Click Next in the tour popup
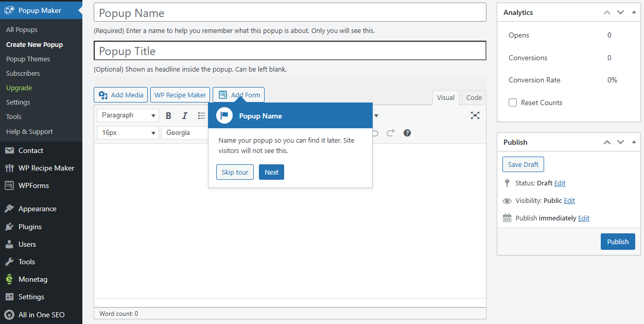This screenshot has height=324, width=644. pos(271,172)
